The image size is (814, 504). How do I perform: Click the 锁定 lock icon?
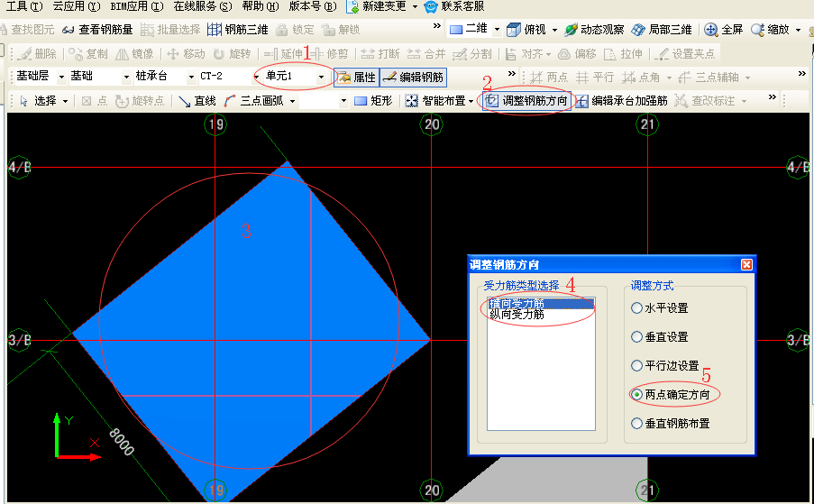pyautogui.click(x=282, y=30)
